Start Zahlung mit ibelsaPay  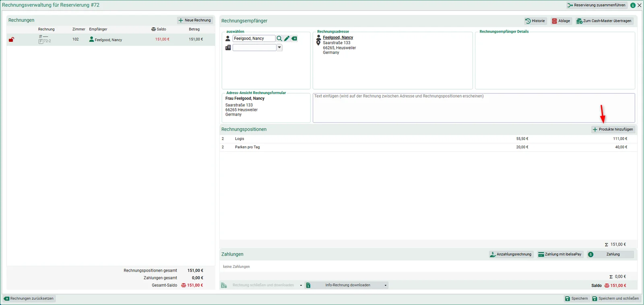(x=560, y=254)
